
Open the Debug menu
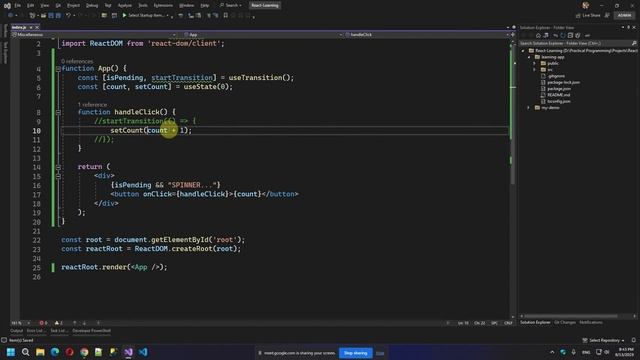tap(92, 5)
